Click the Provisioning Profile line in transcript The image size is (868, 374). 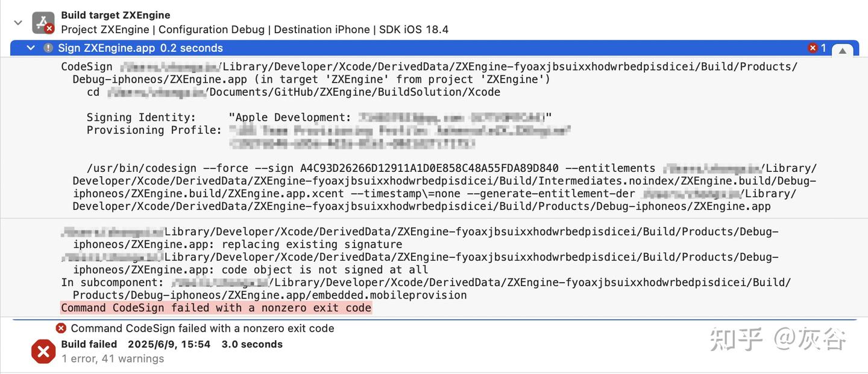(x=154, y=130)
